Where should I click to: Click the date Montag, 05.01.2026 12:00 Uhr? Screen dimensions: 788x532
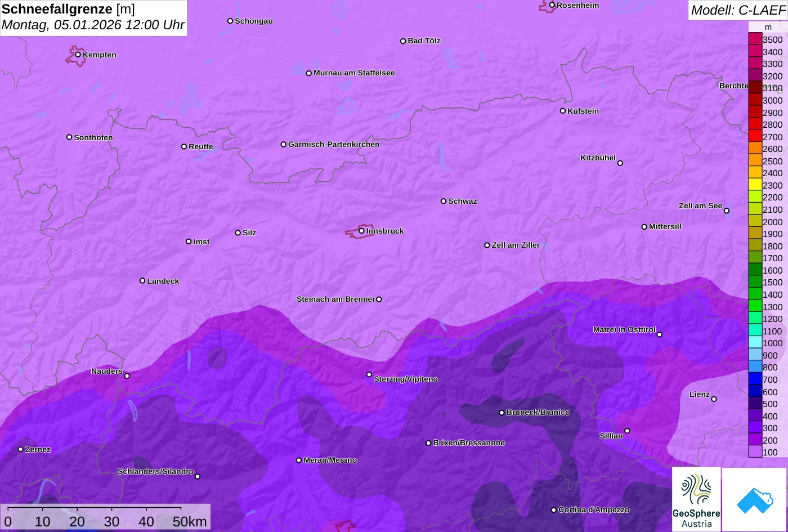click(93, 25)
